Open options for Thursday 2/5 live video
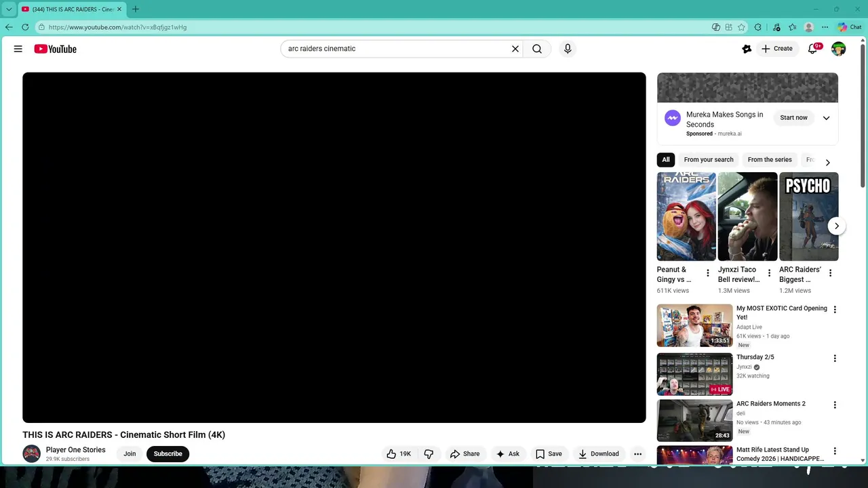868x488 pixels. click(x=835, y=359)
